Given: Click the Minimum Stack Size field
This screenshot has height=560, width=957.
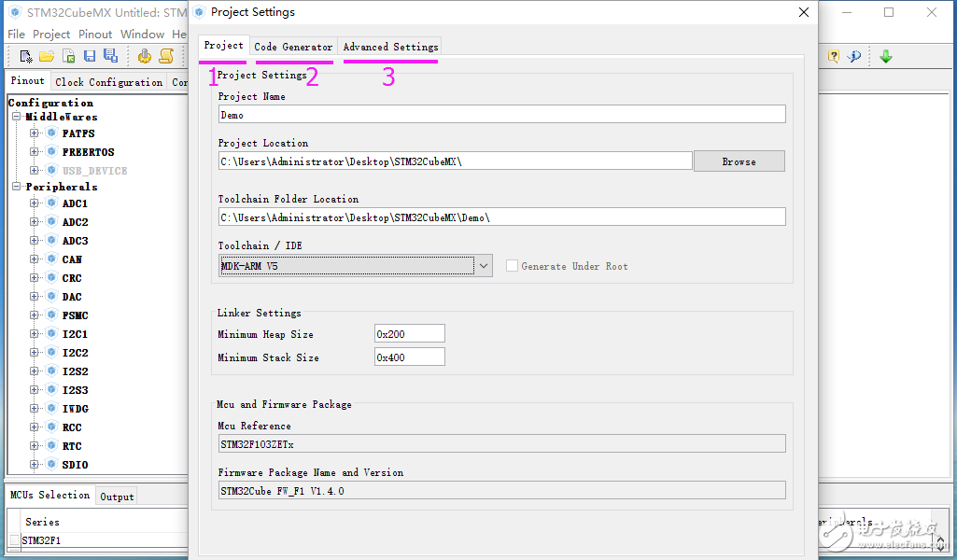Looking at the screenshot, I should pyautogui.click(x=410, y=357).
